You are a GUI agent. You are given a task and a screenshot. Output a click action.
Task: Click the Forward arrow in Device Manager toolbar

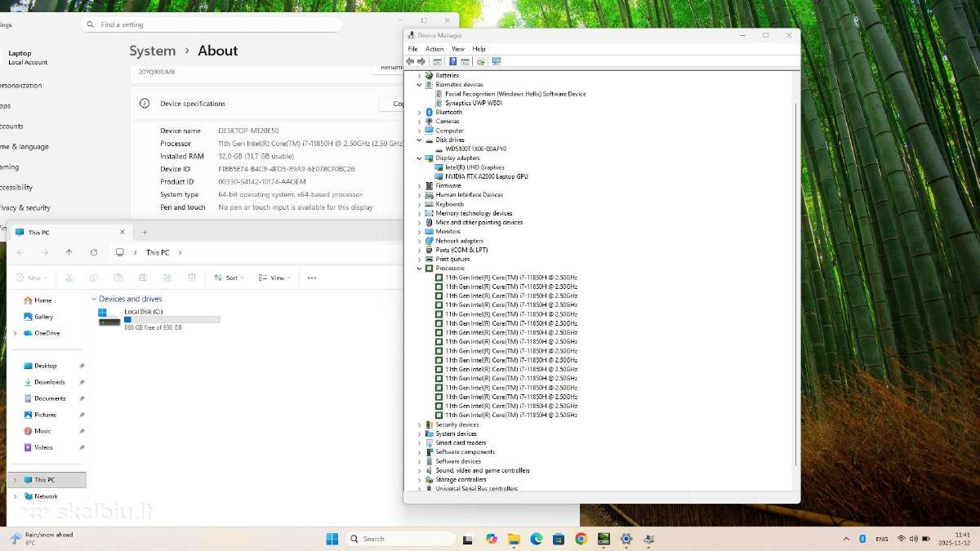tap(421, 61)
